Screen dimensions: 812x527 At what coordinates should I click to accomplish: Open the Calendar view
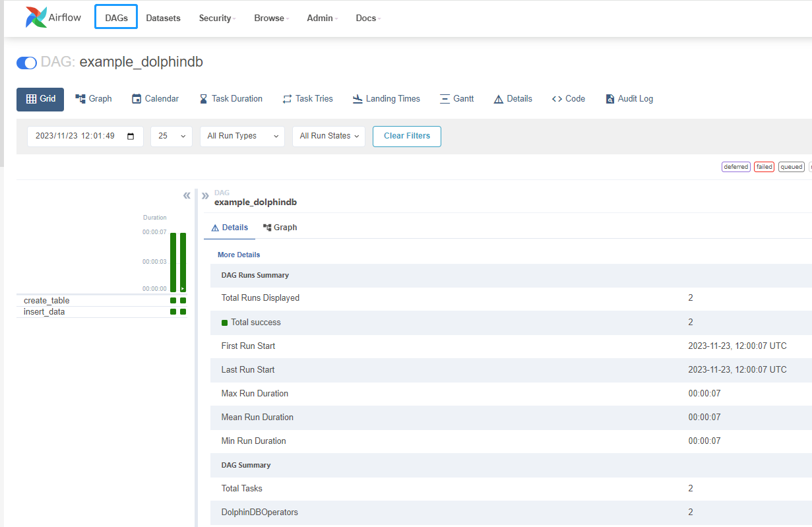coord(155,99)
